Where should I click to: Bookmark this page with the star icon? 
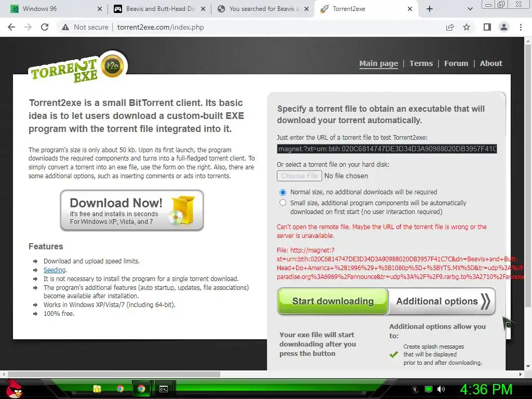467,27
